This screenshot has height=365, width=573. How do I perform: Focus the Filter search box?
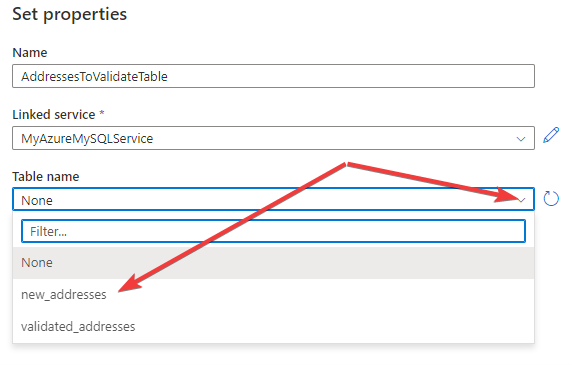[273, 231]
